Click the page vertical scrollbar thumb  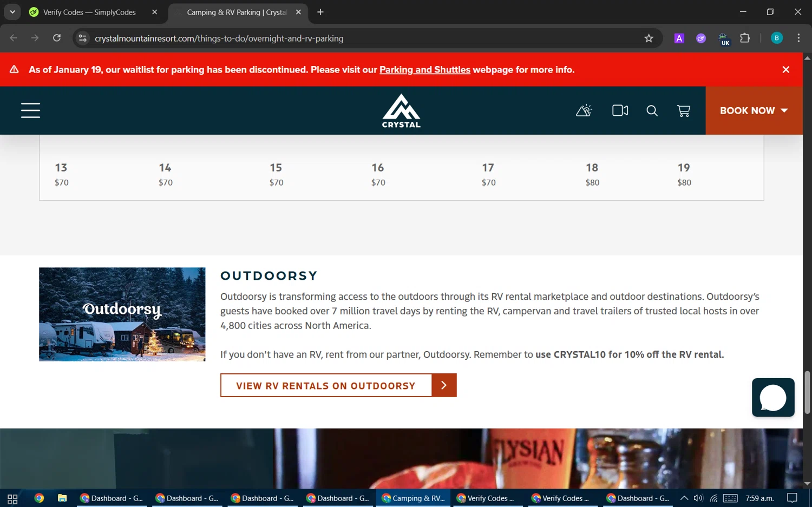(807, 392)
